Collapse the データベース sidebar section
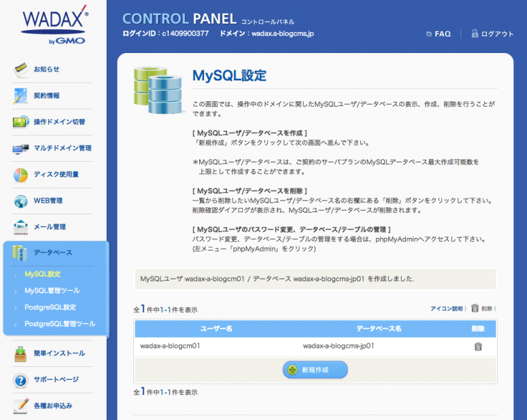 (x=52, y=253)
